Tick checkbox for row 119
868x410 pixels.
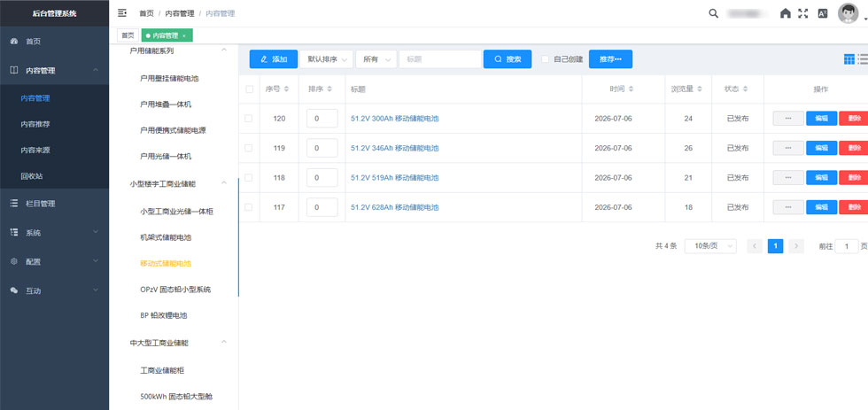tap(249, 148)
